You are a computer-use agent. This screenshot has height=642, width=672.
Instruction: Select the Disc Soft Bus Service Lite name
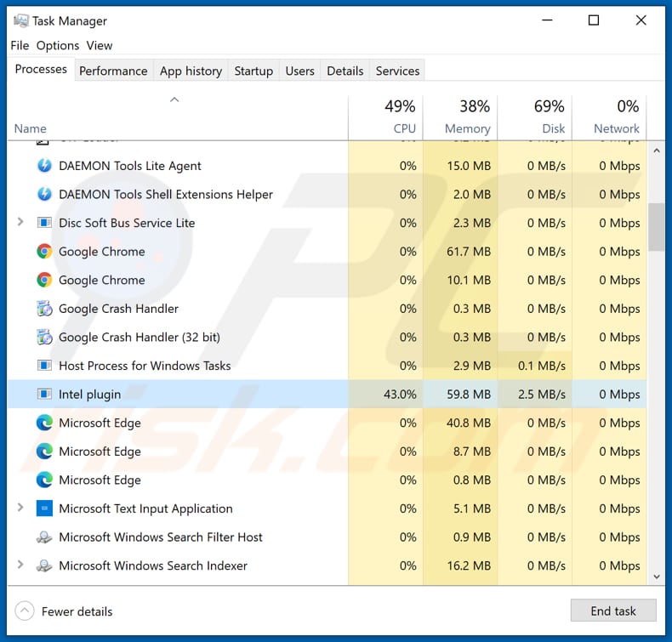tap(127, 223)
